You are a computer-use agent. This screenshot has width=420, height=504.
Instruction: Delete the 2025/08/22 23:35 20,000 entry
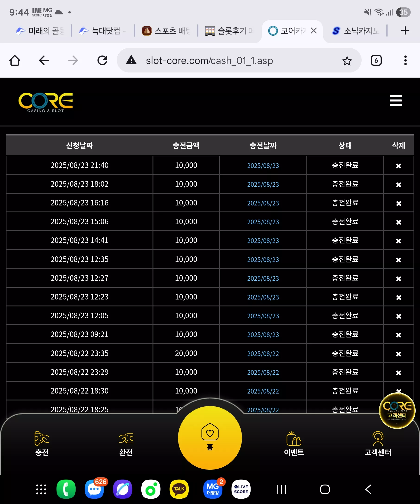tap(398, 354)
